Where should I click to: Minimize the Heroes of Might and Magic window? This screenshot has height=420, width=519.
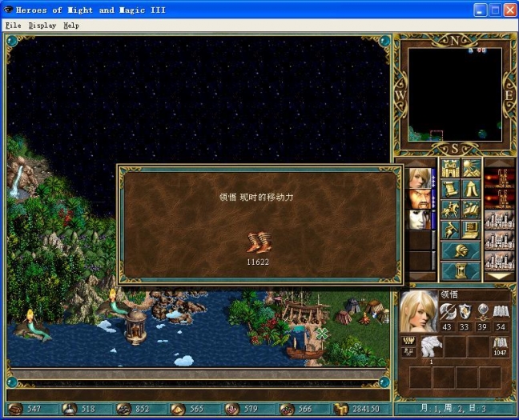480,10
